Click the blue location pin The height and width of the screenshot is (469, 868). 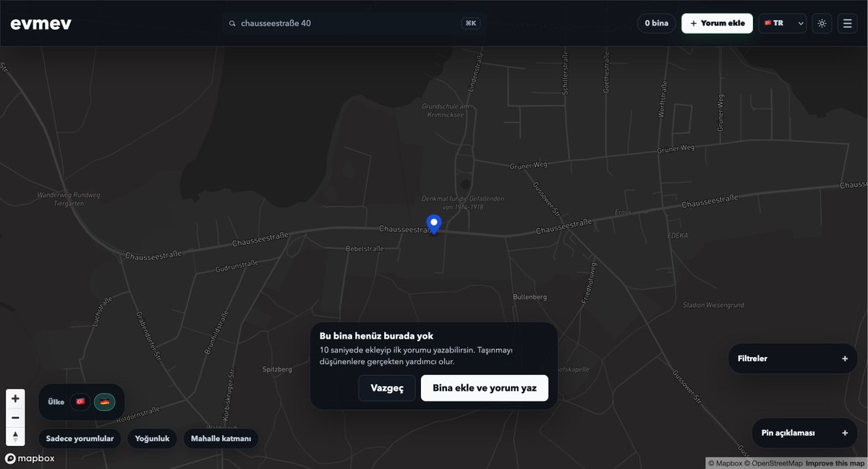[x=434, y=224]
